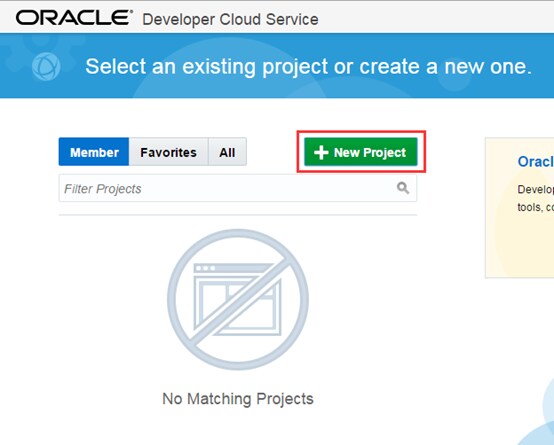Click the globe icon in blue banner
This screenshot has height=445, width=554.
coord(46,66)
